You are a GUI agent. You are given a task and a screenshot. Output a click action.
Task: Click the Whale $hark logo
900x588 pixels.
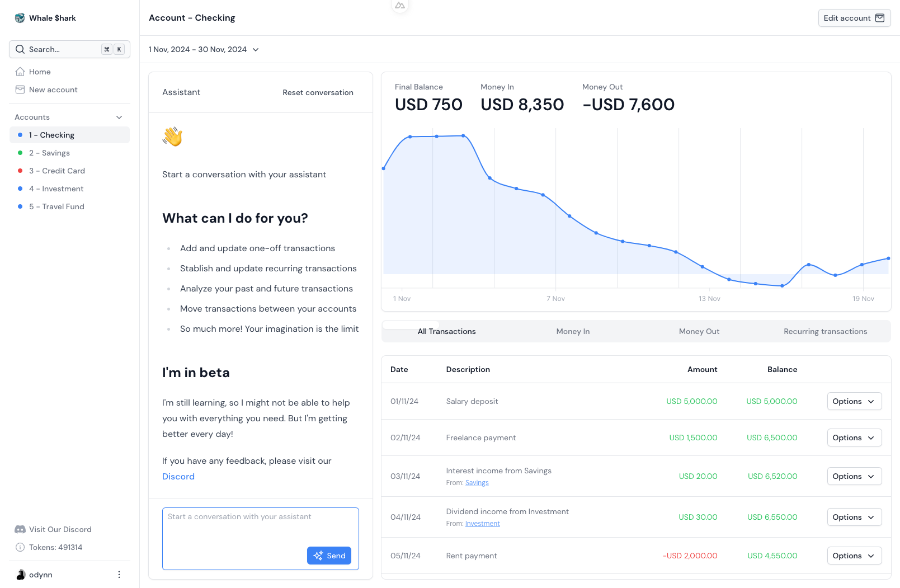pos(19,17)
